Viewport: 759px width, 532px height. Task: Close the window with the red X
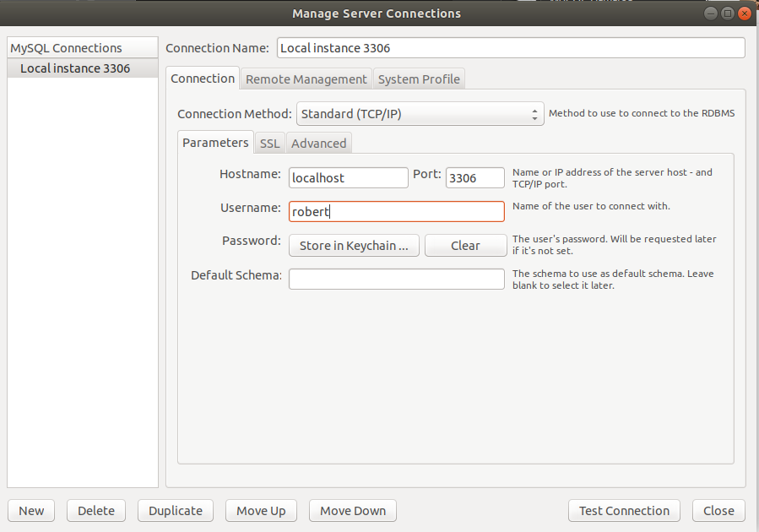(x=745, y=13)
